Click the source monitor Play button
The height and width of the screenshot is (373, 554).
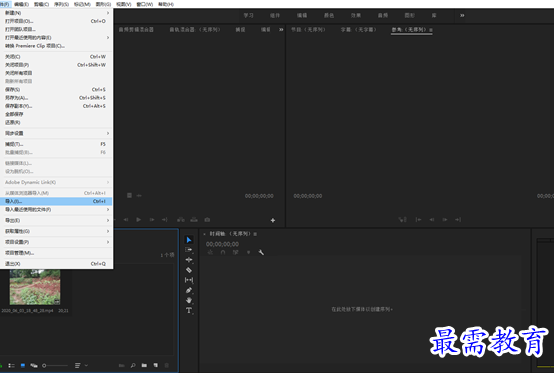pyautogui.click(x=138, y=220)
